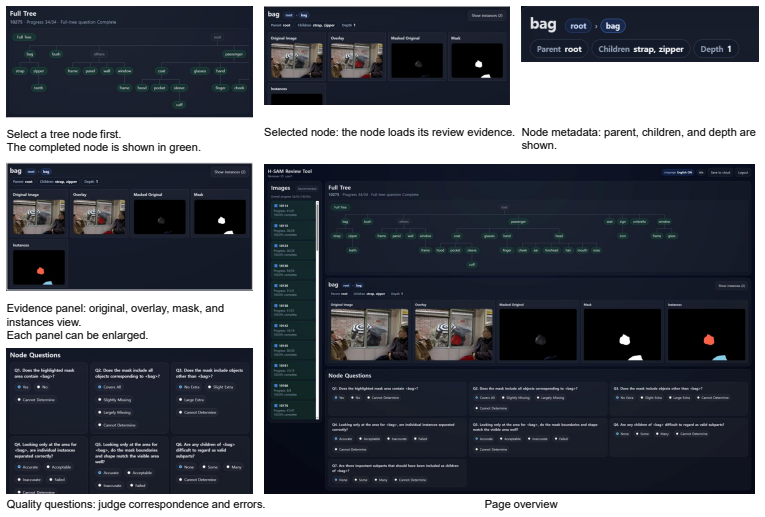Open the Language English dropdown
Screen dimensions: 765x517
[678, 173]
